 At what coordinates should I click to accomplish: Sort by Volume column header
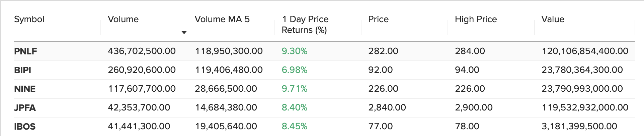123,19
